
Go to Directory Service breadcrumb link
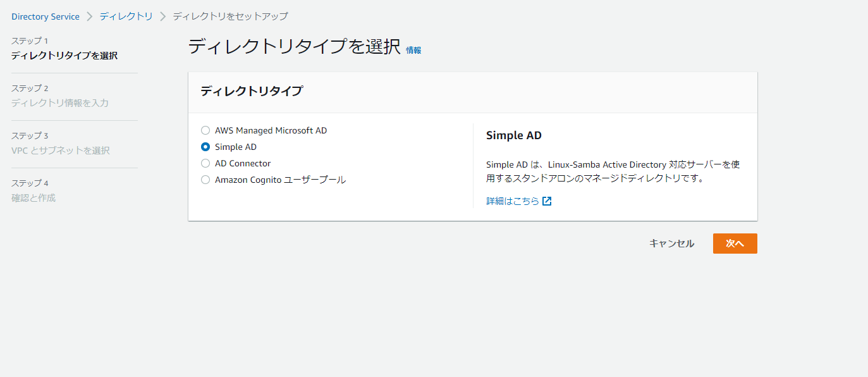coord(46,16)
